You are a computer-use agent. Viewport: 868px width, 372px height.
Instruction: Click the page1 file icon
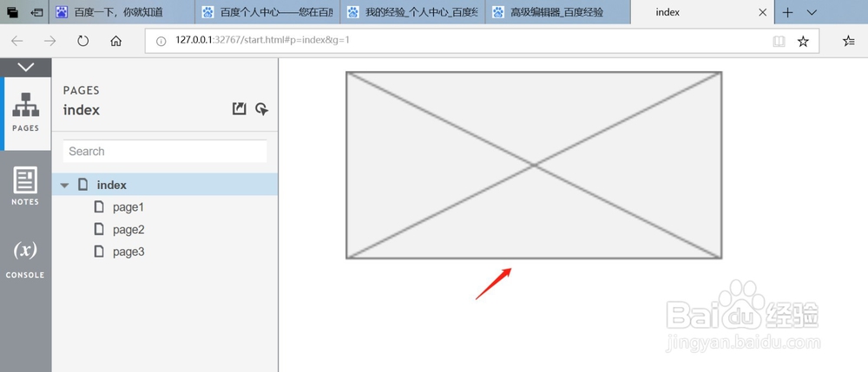click(99, 207)
